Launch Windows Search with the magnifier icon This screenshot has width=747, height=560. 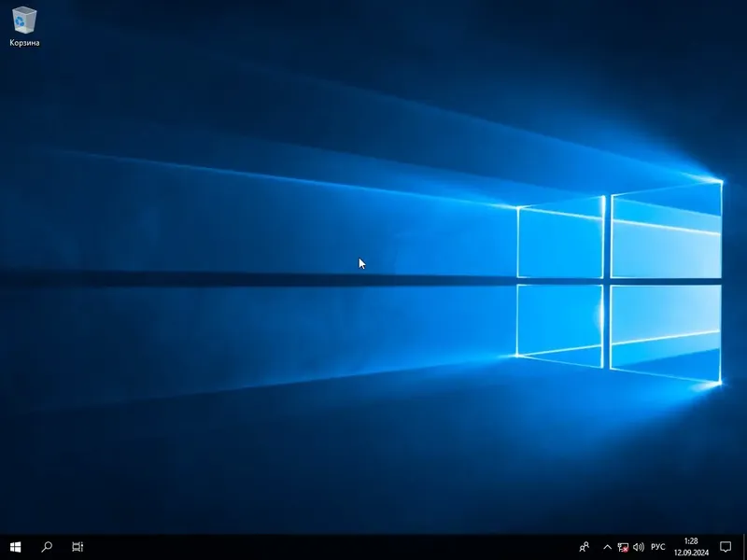44,545
